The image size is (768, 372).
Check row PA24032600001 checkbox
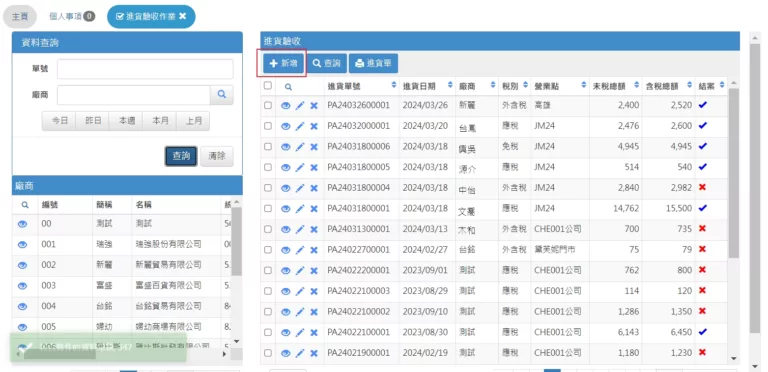coord(267,105)
